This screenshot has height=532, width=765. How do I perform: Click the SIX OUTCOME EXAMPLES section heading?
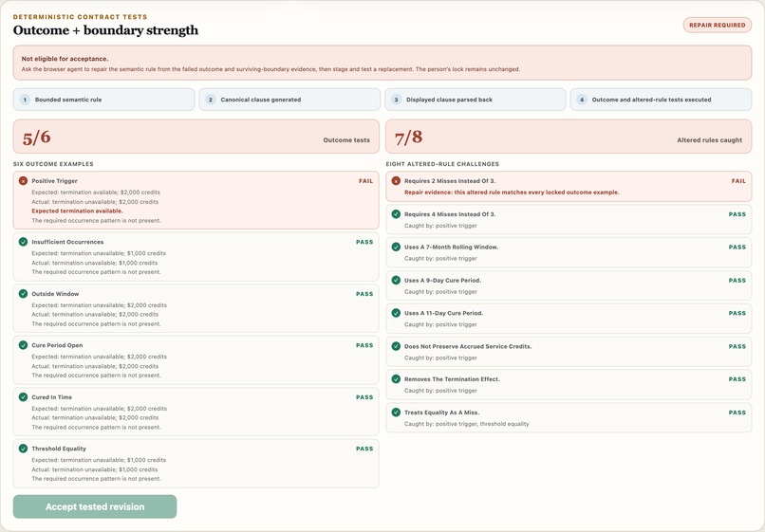tap(53, 164)
